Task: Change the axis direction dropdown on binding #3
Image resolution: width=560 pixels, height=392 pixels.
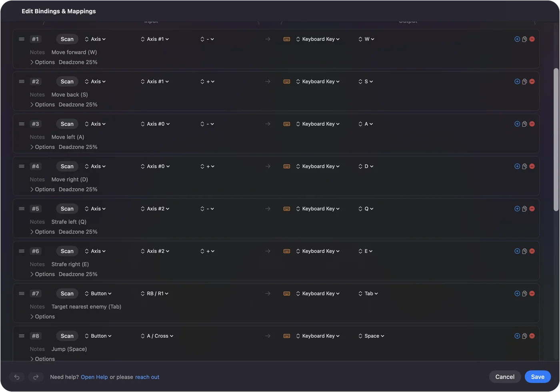Action: pyautogui.click(x=207, y=124)
